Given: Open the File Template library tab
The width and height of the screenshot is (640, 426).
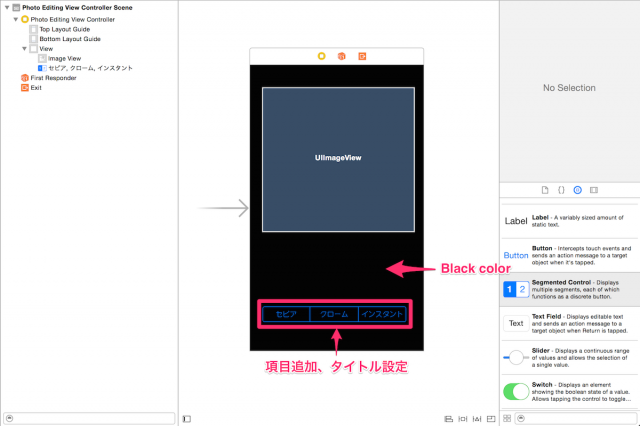Looking at the screenshot, I should tap(545, 190).
